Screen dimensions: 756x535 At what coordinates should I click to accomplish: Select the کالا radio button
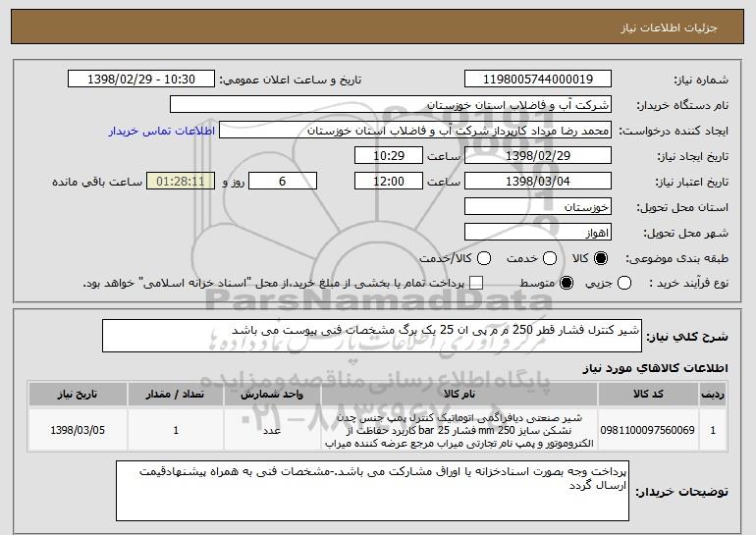601,259
